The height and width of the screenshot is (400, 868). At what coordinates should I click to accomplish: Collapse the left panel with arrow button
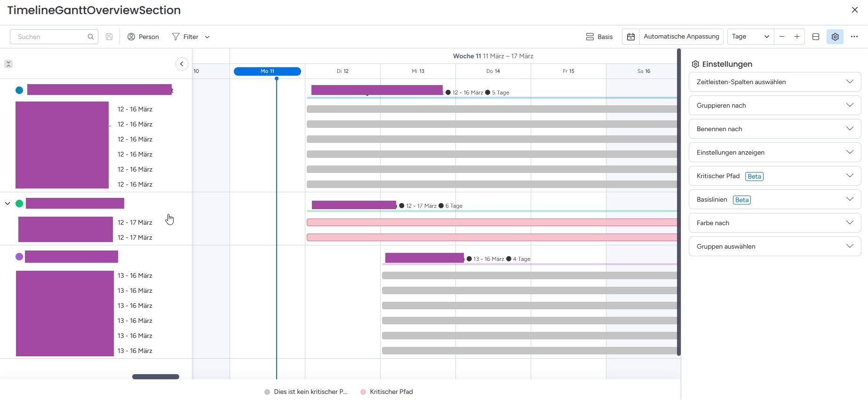(x=182, y=64)
